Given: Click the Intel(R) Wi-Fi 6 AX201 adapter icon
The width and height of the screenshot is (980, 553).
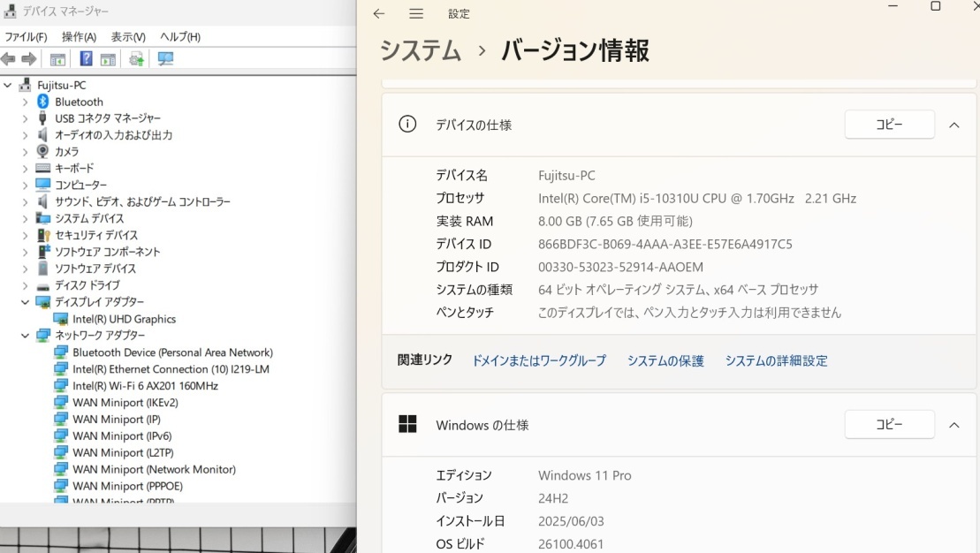Looking at the screenshot, I should tap(61, 385).
